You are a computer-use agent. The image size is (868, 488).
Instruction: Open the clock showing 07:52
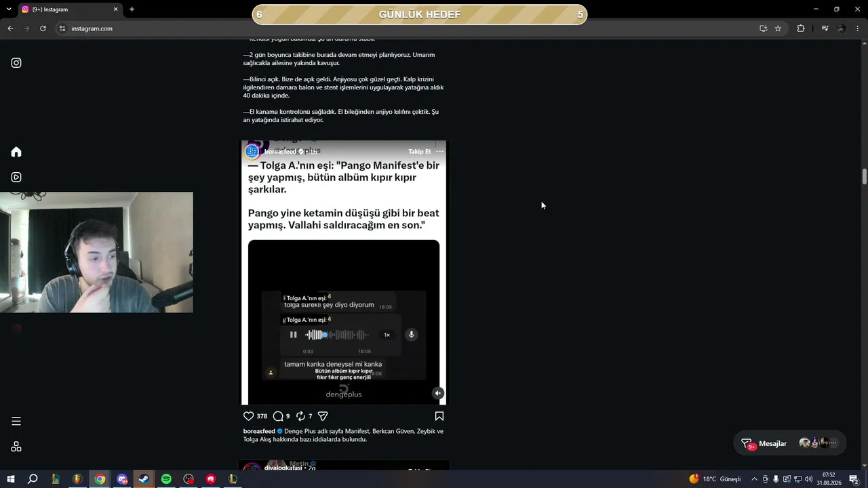tap(829, 479)
